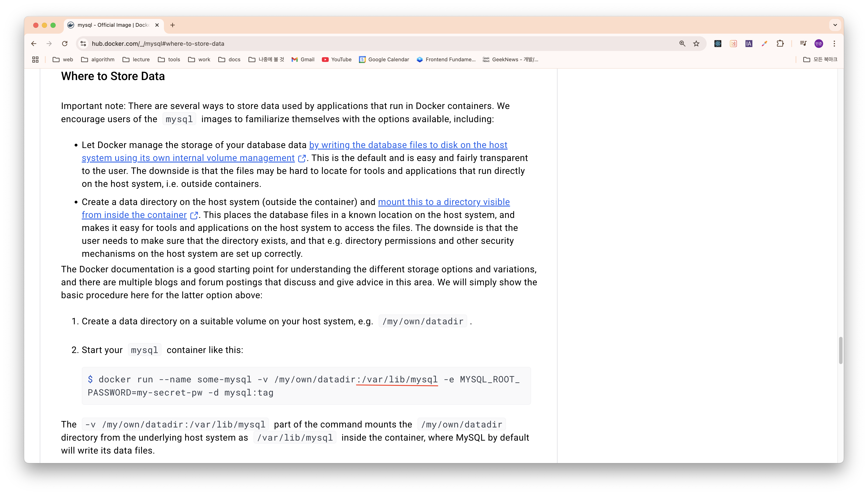
Task: Bookmark this page with the star icon
Action: tap(696, 44)
